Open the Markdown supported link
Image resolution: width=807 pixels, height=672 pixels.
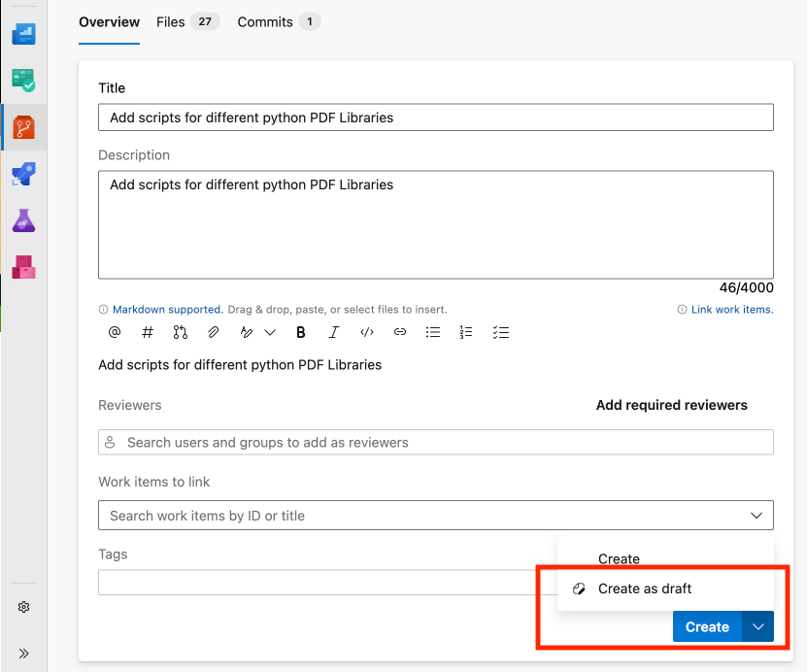pos(168,309)
